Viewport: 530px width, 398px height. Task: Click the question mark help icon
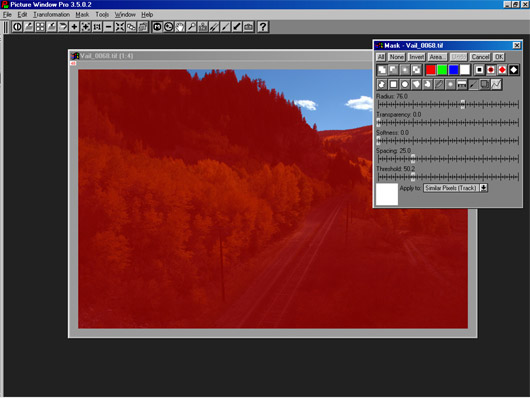click(263, 27)
